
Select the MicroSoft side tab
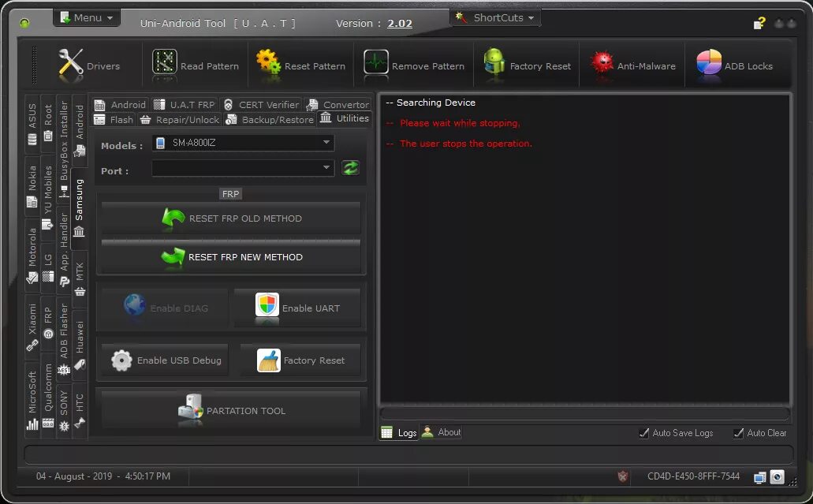tap(32, 400)
